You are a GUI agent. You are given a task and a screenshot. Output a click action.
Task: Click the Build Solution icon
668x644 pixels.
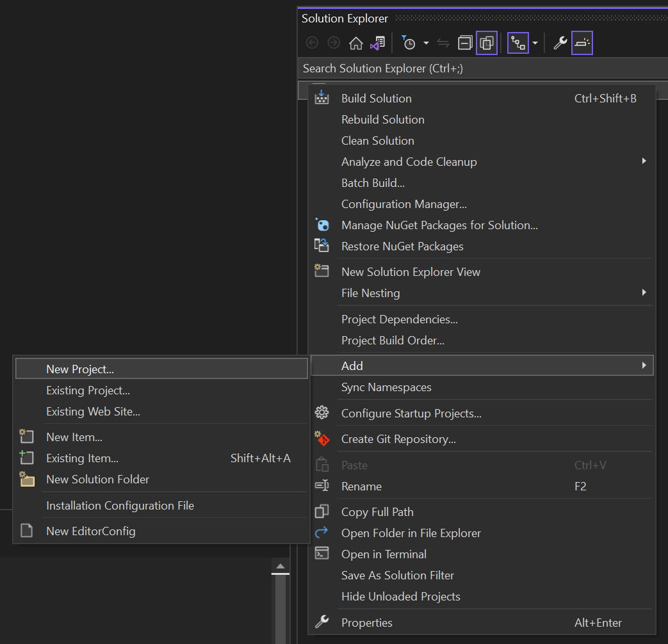(322, 97)
